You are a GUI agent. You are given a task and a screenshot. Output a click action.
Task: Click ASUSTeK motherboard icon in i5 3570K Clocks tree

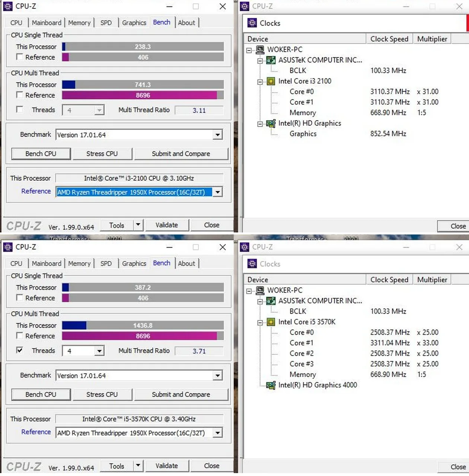pyautogui.click(x=271, y=300)
